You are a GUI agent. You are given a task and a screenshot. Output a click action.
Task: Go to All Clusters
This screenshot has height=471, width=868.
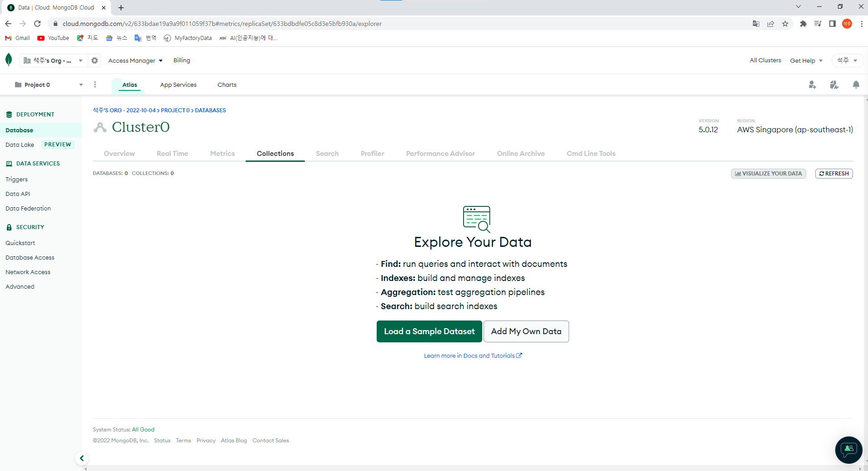point(765,60)
